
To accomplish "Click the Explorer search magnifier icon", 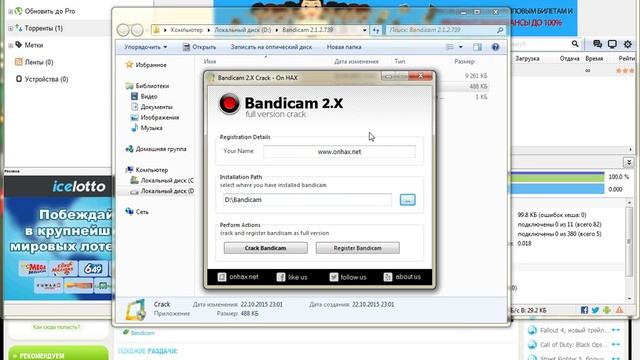I will coord(500,30).
